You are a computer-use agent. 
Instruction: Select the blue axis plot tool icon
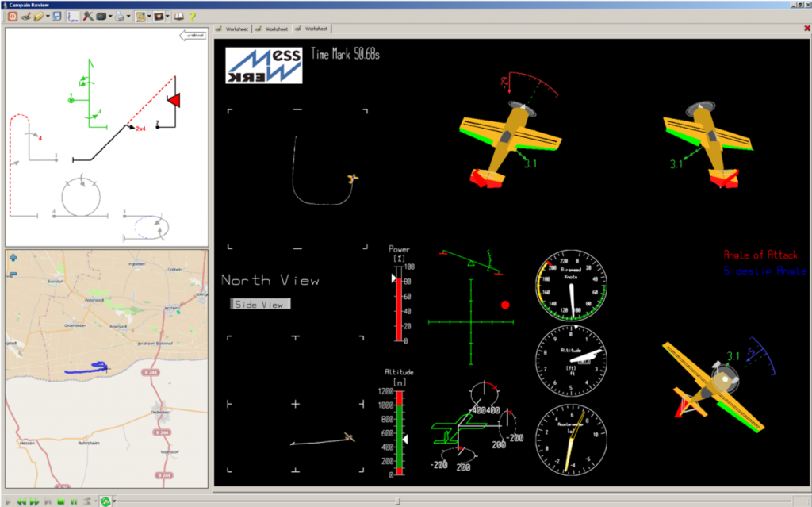(x=73, y=16)
